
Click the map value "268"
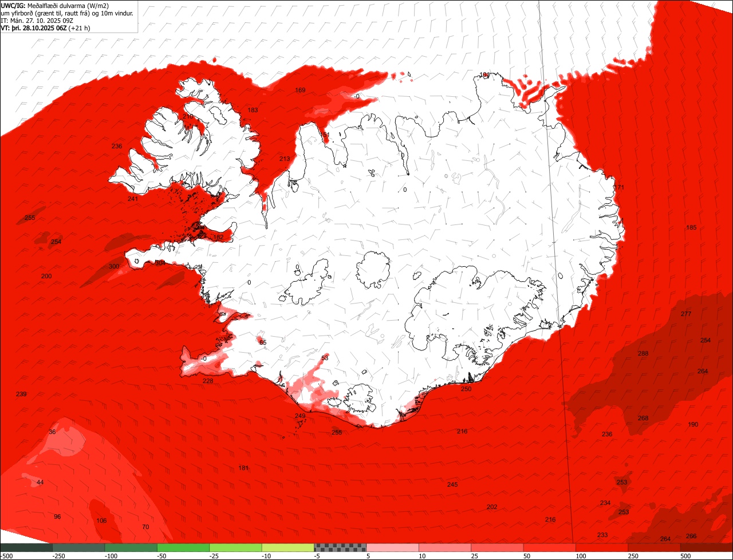pos(643,418)
